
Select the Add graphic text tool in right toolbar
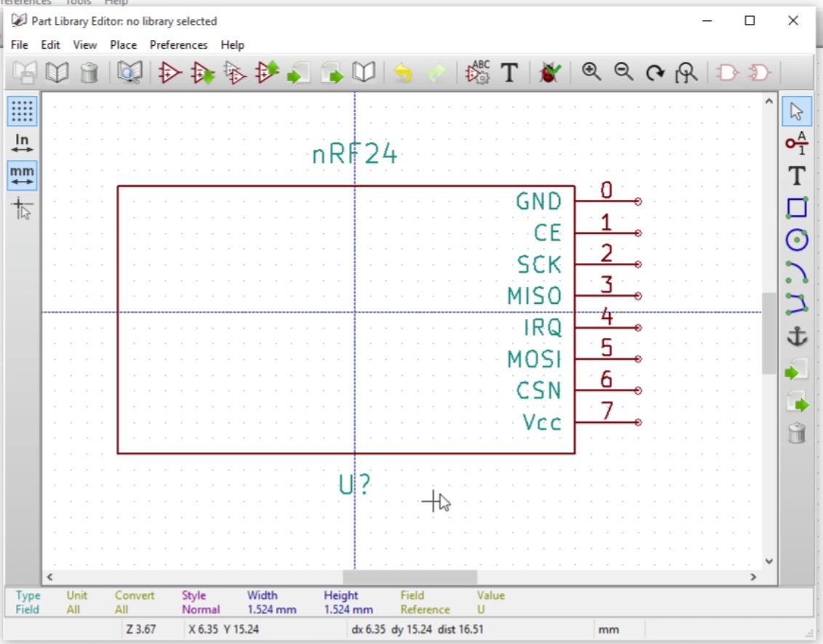point(797,175)
